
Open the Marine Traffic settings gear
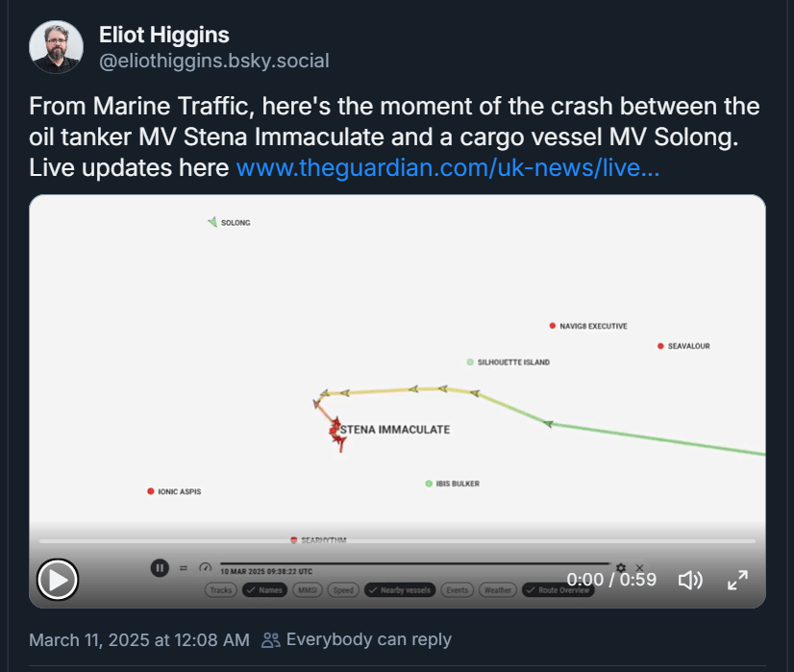pyautogui.click(x=621, y=568)
